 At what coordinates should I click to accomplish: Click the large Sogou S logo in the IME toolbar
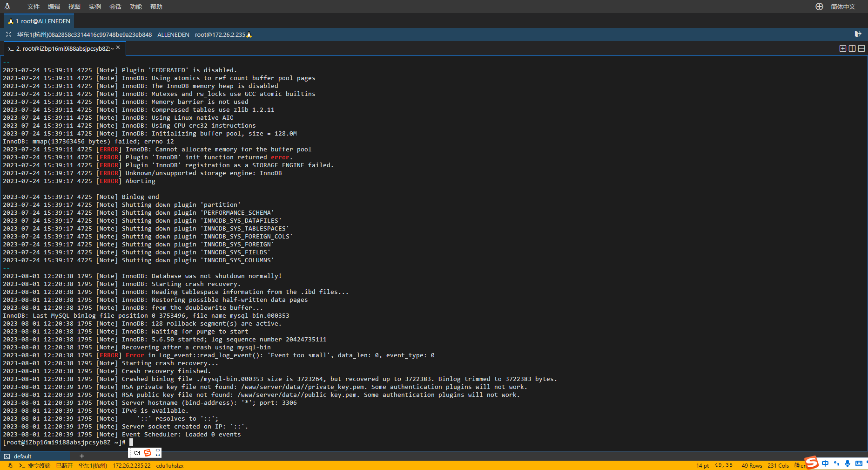(811, 462)
